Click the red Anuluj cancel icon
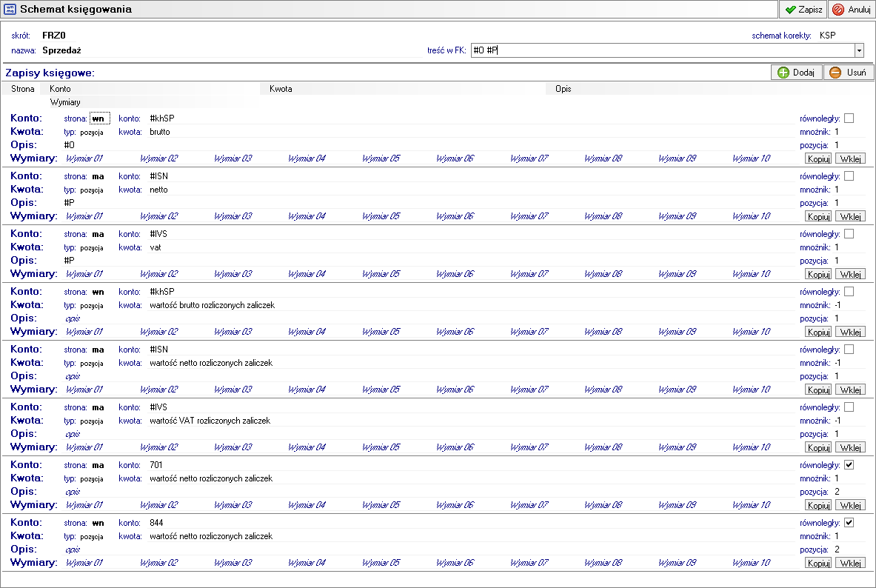Image resolution: width=876 pixels, height=588 pixels. point(838,10)
